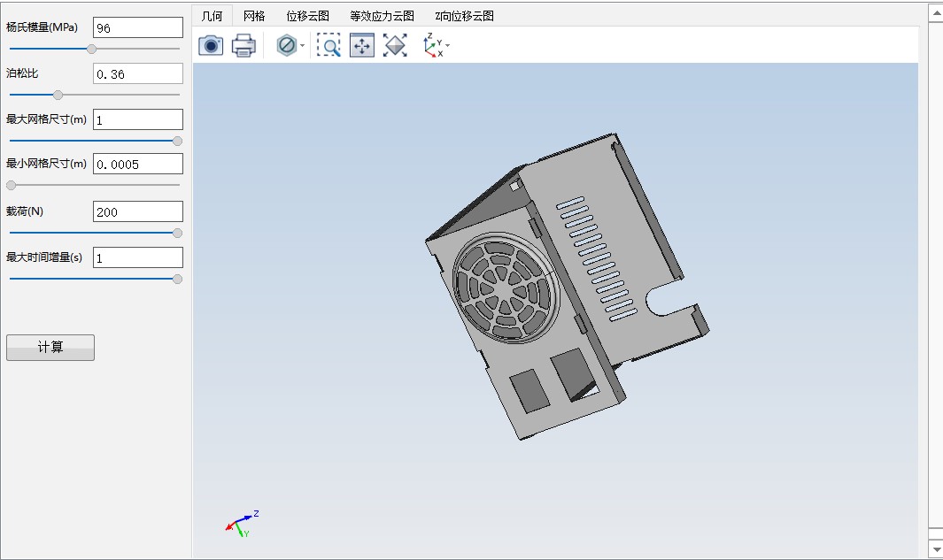Click the 最小网格尺寸 slider handle
The height and width of the screenshot is (560, 943).
click(x=11, y=186)
